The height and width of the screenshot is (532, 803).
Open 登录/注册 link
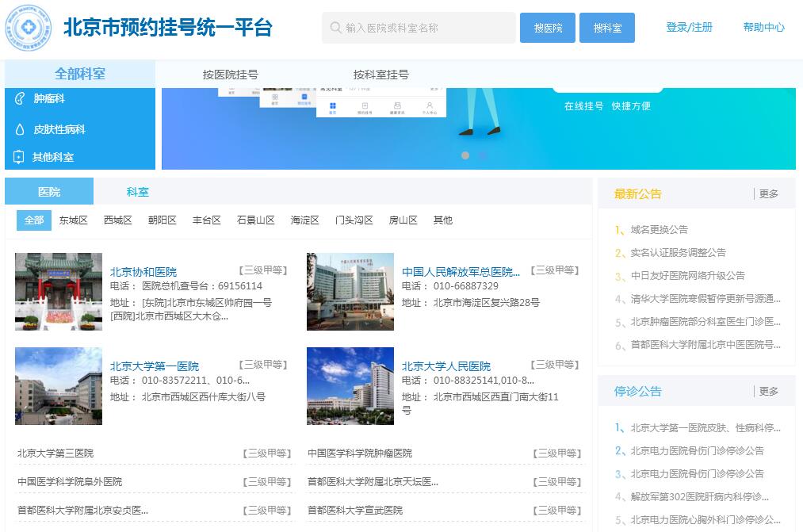(689, 27)
